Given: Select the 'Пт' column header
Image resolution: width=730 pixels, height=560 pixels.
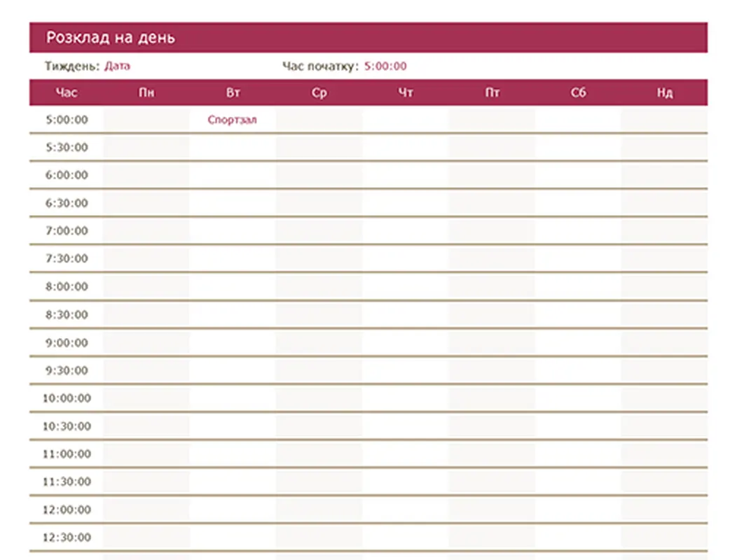Looking at the screenshot, I should (492, 92).
